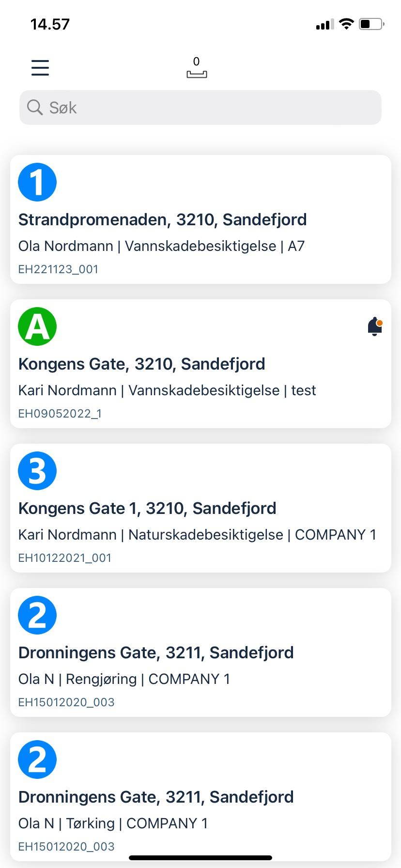Tap the badge 2 on the Rengjøring card
The image size is (401, 868).
[x=37, y=615]
